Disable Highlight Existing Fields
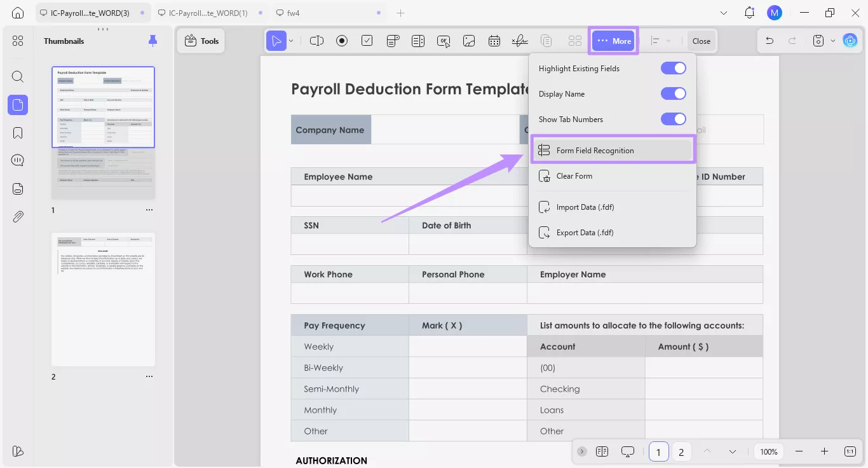This screenshot has width=868, height=468. click(x=673, y=68)
